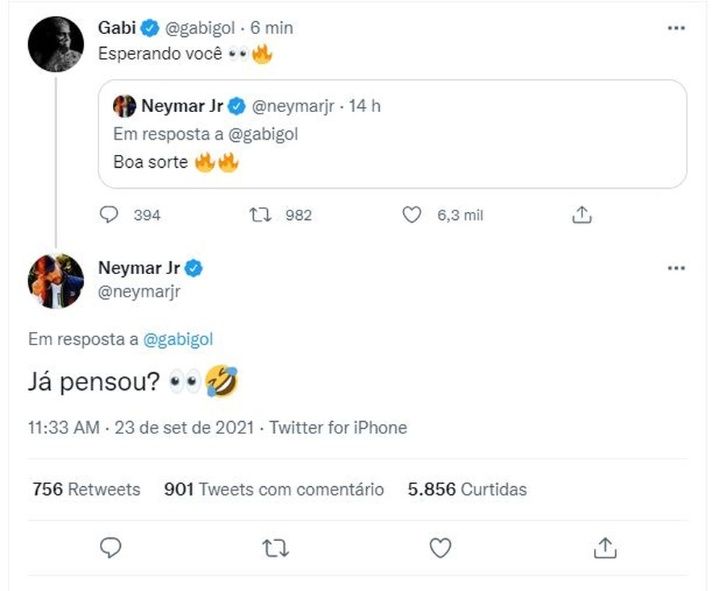Share Neymar Jr's main tweet
Image resolution: width=712 pixels, height=591 pixels.
point(604,547)
